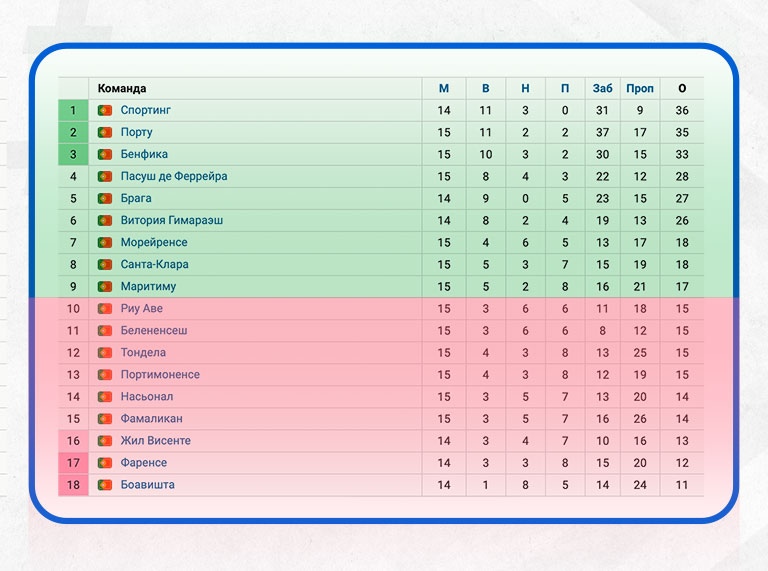Open the Фамаликан team link
This screenshot has width=768, height=571.
[x=151, y=419]
